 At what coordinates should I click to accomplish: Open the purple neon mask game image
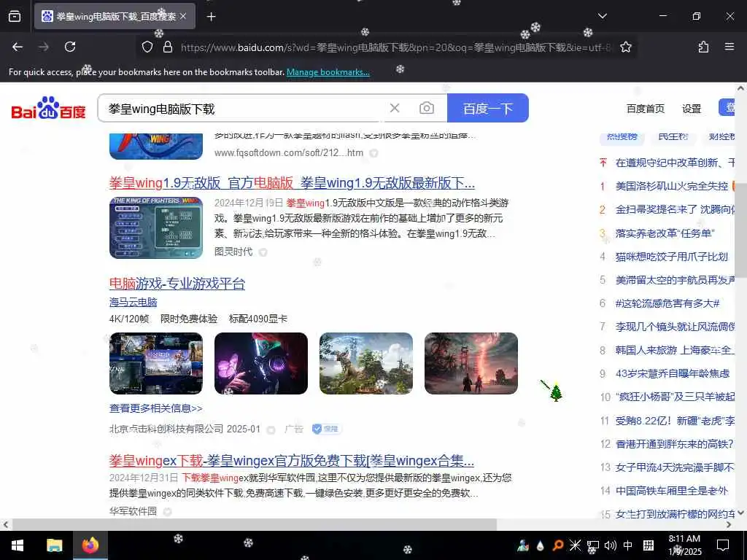tap(261, 363)
